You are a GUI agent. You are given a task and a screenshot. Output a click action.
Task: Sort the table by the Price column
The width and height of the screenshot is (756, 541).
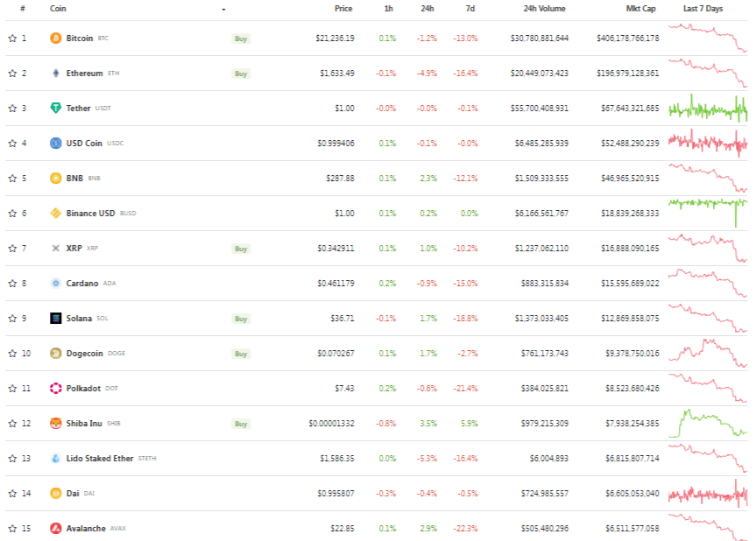pos(343,9)
